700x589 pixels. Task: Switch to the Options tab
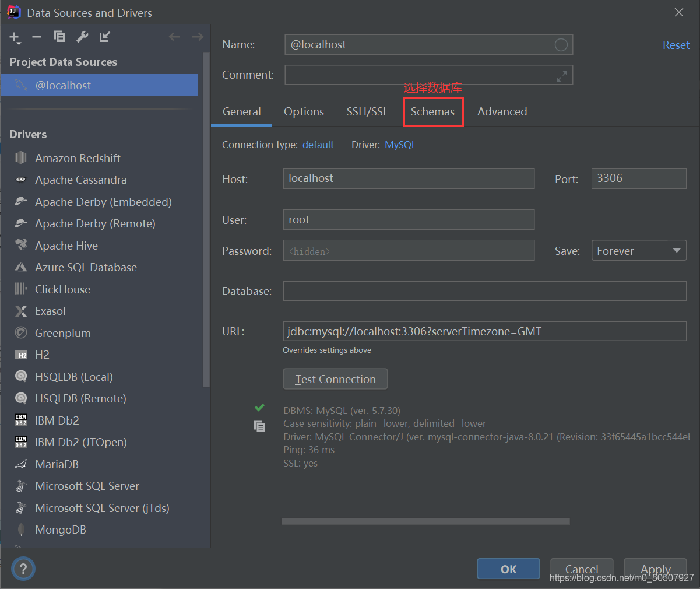[304, 111]
